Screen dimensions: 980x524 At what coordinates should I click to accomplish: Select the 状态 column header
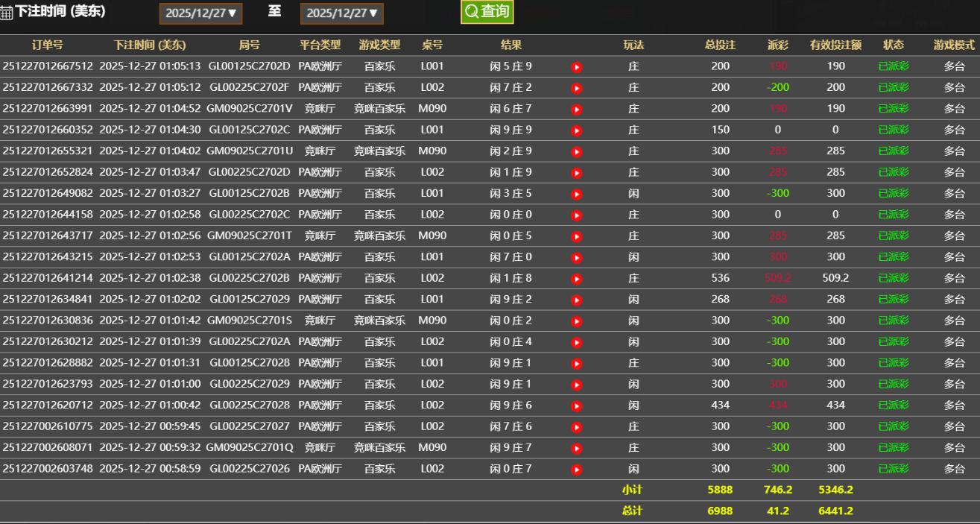click(893, 45)
